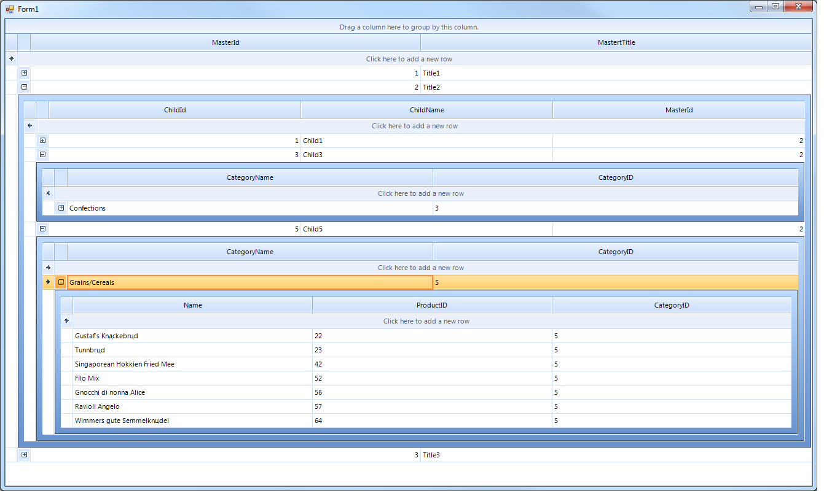Expand the Title1 master row
The image size is (824, 504).
(24, 73)
